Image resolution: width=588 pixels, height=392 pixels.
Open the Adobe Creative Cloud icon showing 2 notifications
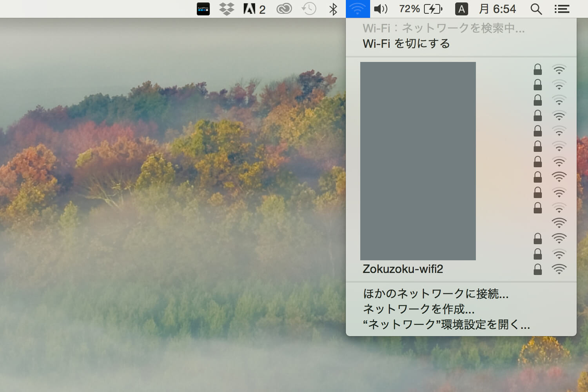(254, 9)
